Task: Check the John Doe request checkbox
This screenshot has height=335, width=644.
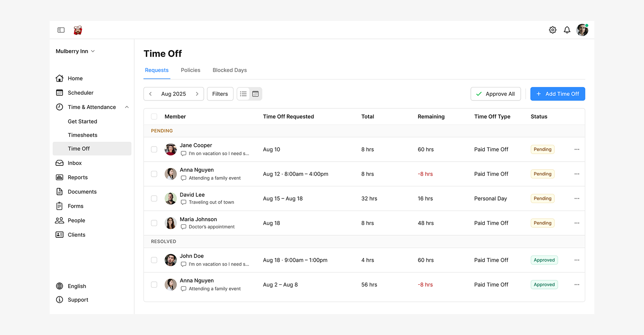Action: pyautogui.click(x=154, y=260)
